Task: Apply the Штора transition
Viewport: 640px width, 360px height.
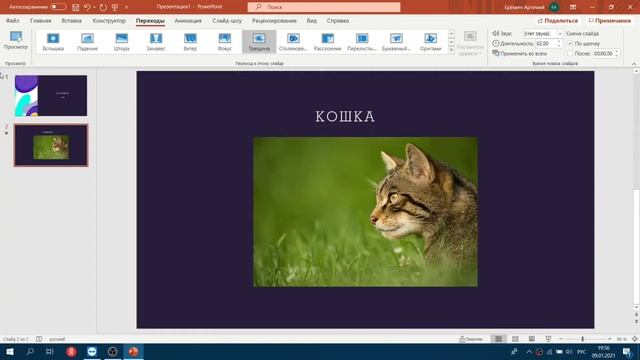Action: pyautogui.click(x=122, y=42)
